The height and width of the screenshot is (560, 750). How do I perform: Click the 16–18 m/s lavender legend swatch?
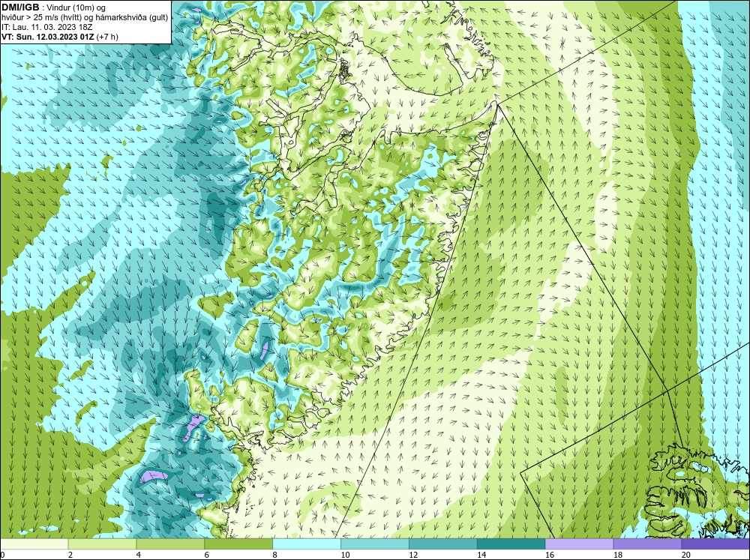579,544
